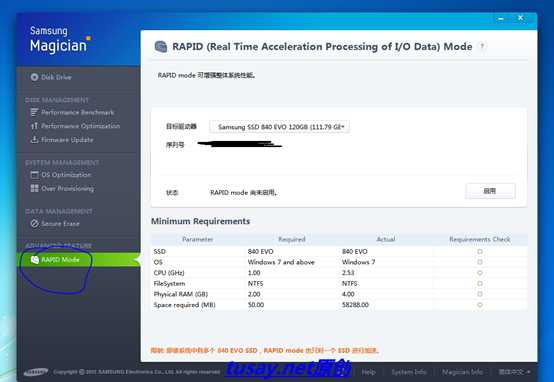Open Secure Erase icon in sidebar
The image size is (554, 382).
tap(34, 223)
